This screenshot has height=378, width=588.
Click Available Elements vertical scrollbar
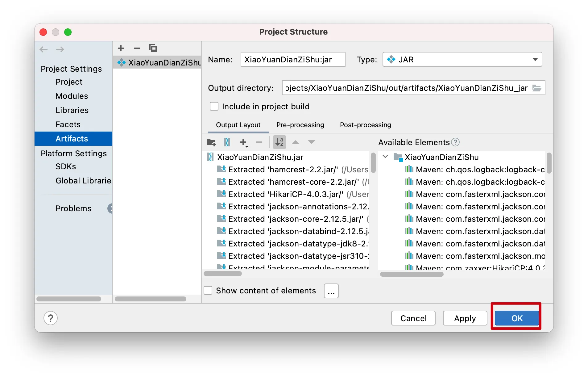tap(549, 162)
